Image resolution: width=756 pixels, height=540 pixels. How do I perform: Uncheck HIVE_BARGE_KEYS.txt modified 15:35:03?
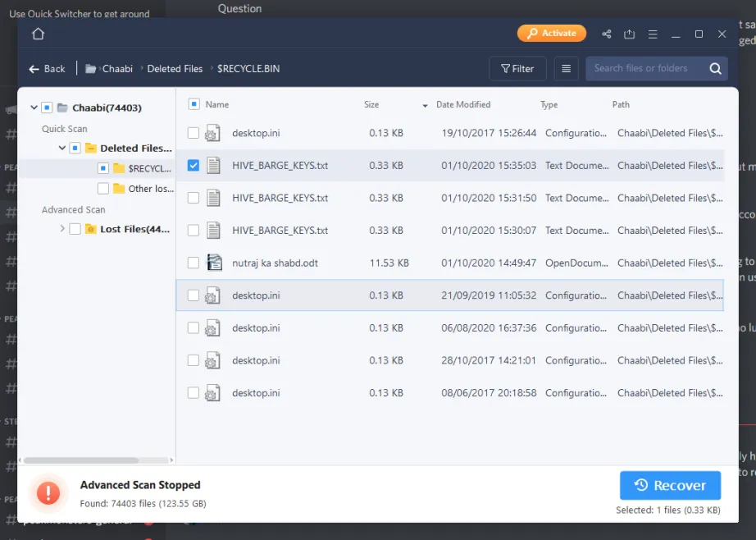(194, 165)
